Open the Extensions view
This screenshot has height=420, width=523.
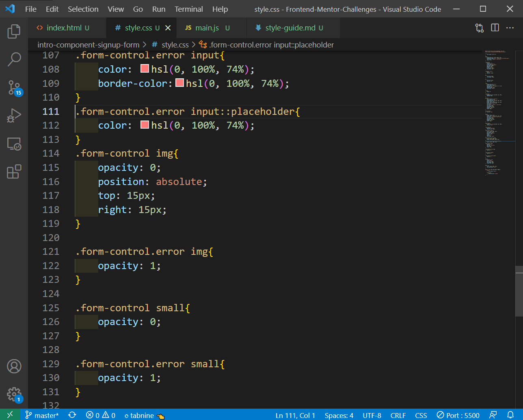pos(14,172)
